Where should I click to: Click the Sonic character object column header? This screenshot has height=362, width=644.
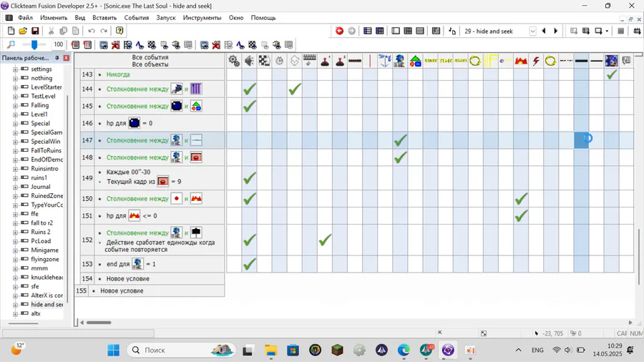coord(400,61)
